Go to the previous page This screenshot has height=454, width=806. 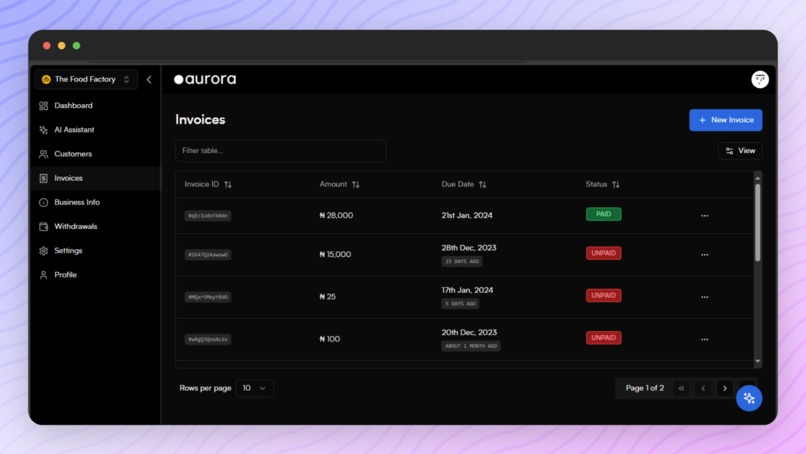[x=703, y=388]
